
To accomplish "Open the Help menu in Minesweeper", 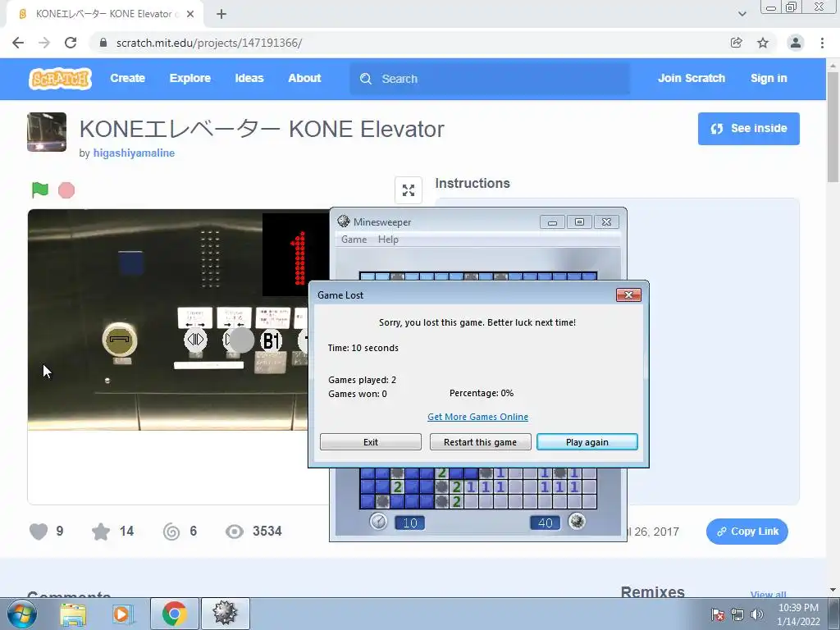I will [x=388, y=240].
